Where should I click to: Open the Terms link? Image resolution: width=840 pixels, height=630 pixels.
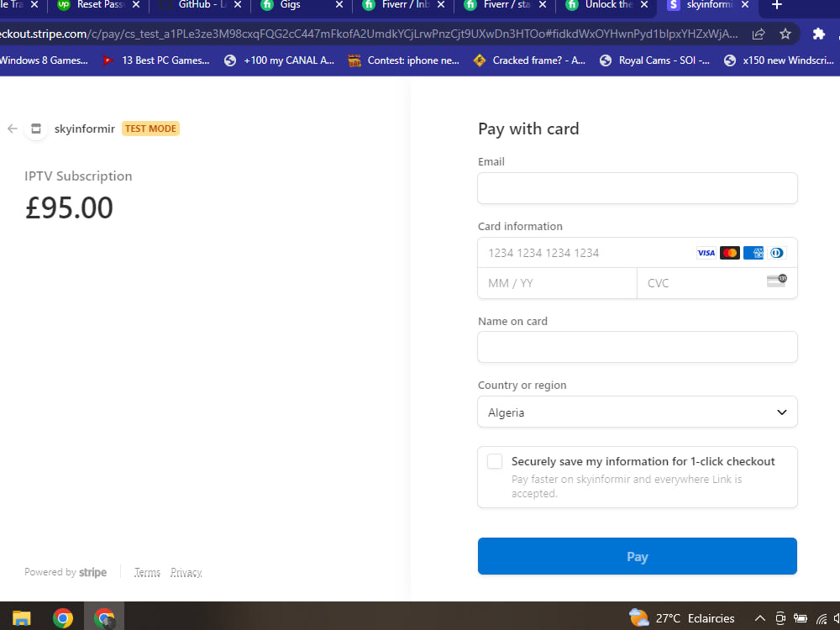point(147,572)
